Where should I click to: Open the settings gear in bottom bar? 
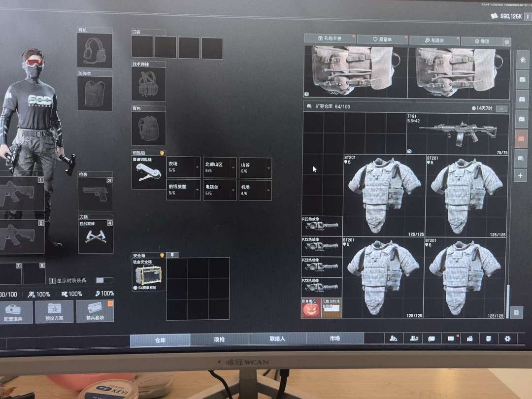pos(507,338)
